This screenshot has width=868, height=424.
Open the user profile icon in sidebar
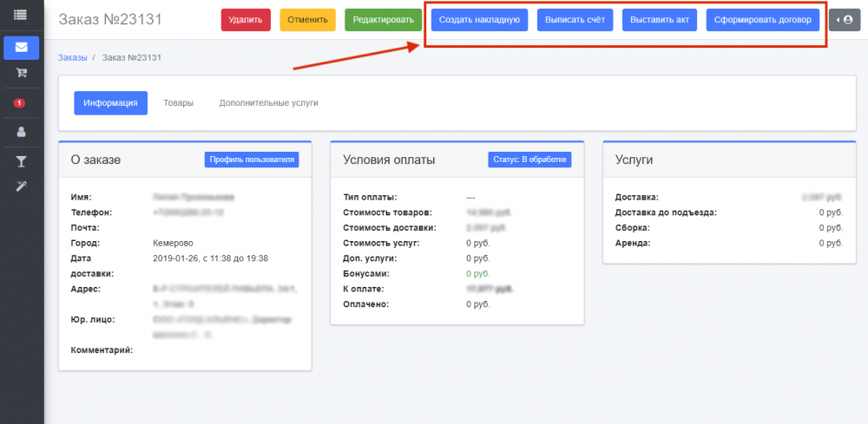(x=21, y=132)
